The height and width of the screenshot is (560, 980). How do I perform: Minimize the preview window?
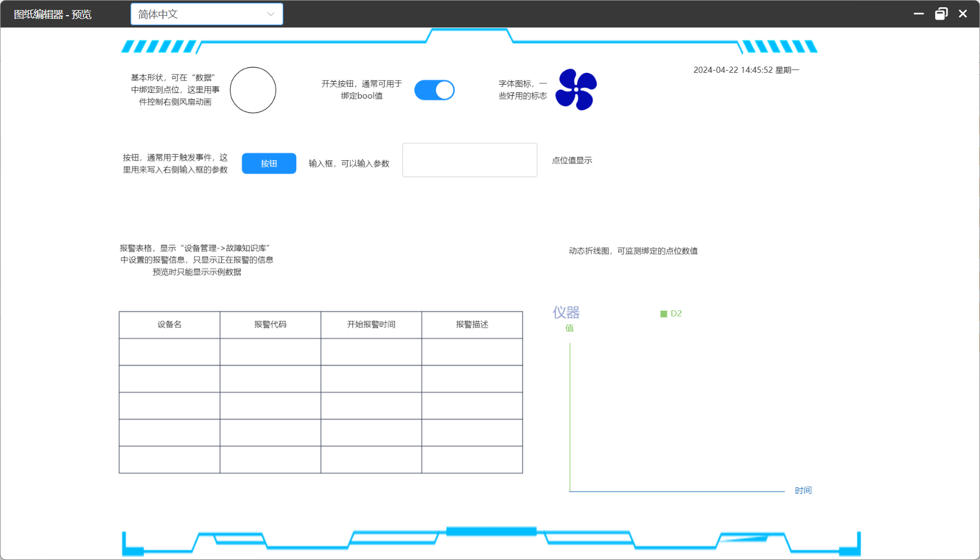(x=919, y=13)
